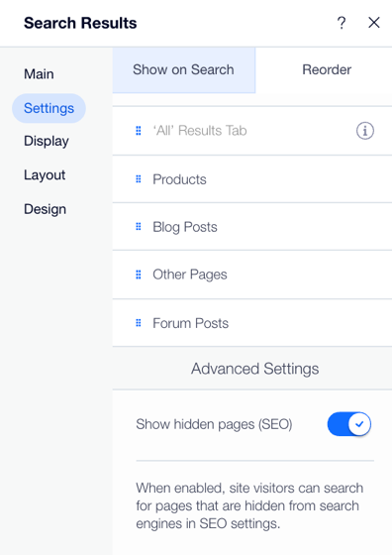The height and width of the screenshot is (555, 392).
Task: Open the Design section
Action: click(x=45, y=209)
